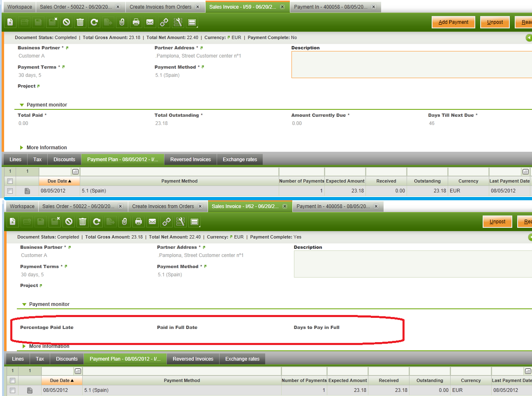
Task: Follow the Payment Method link icon in I/62 form
Action: [x=205, y=266]
